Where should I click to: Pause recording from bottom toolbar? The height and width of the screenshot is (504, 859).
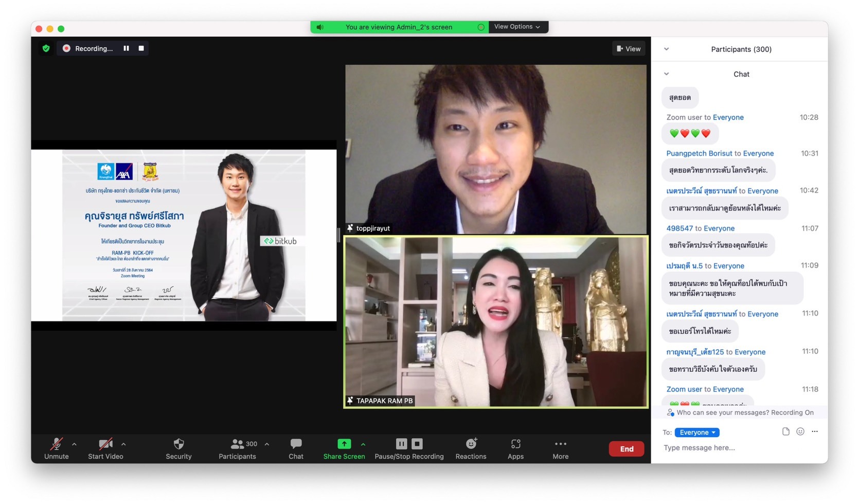[402, 443]
